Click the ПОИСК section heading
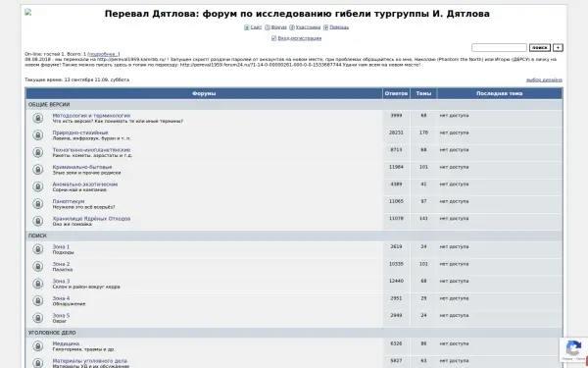The image size is (588, 368). pos(37,236)
